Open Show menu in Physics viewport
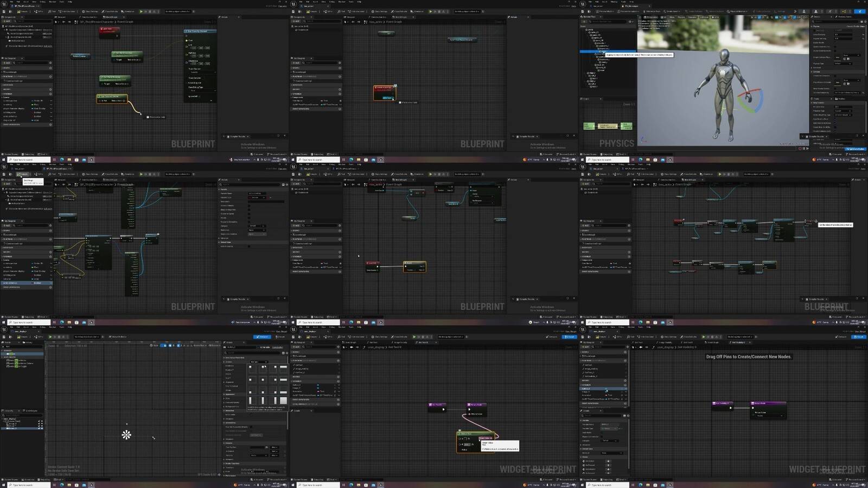868x488 pixels. click(672, 17)
